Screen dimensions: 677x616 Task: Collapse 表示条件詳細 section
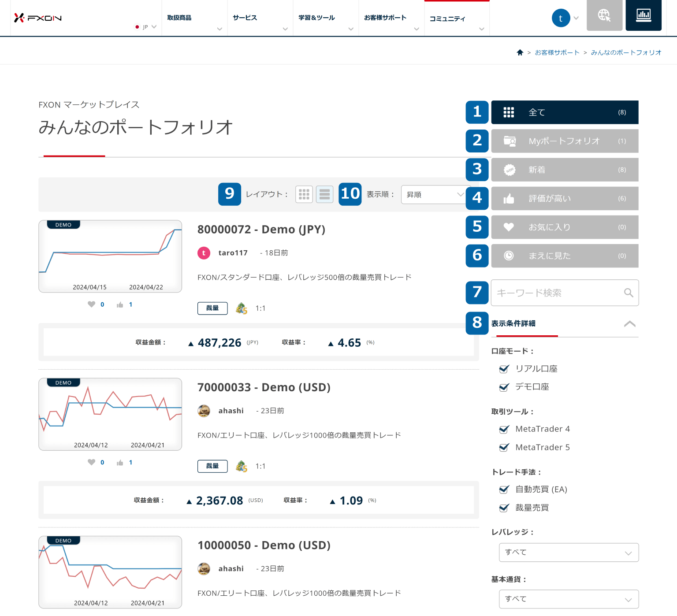coord(630,324)
